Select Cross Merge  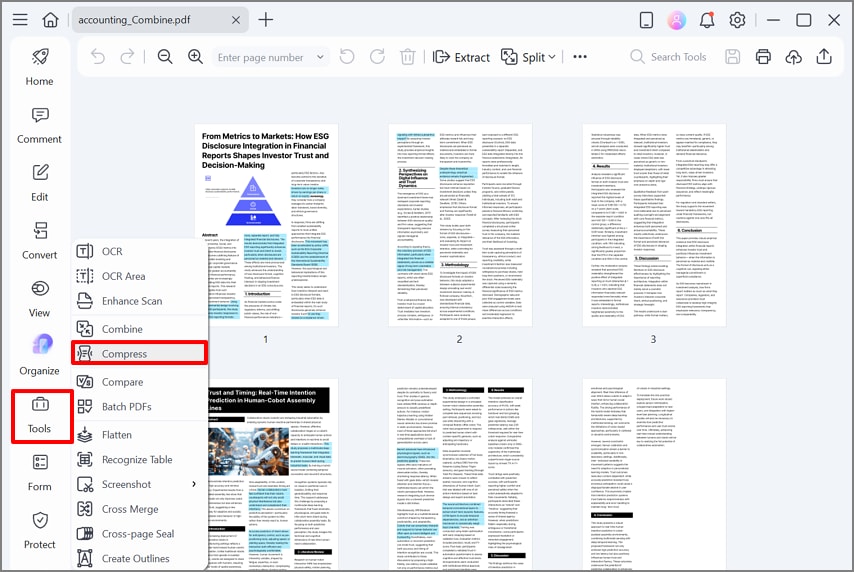click(141, 509)
